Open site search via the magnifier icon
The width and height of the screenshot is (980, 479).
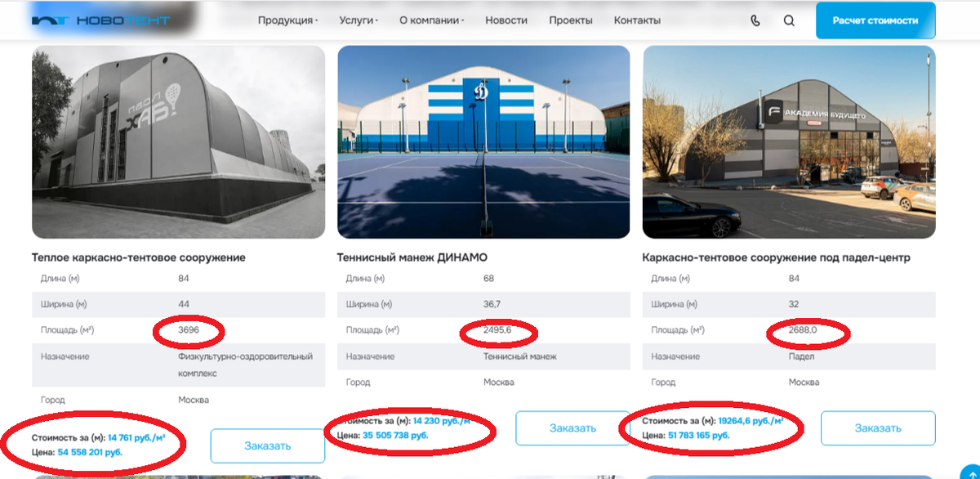[788, 20]
